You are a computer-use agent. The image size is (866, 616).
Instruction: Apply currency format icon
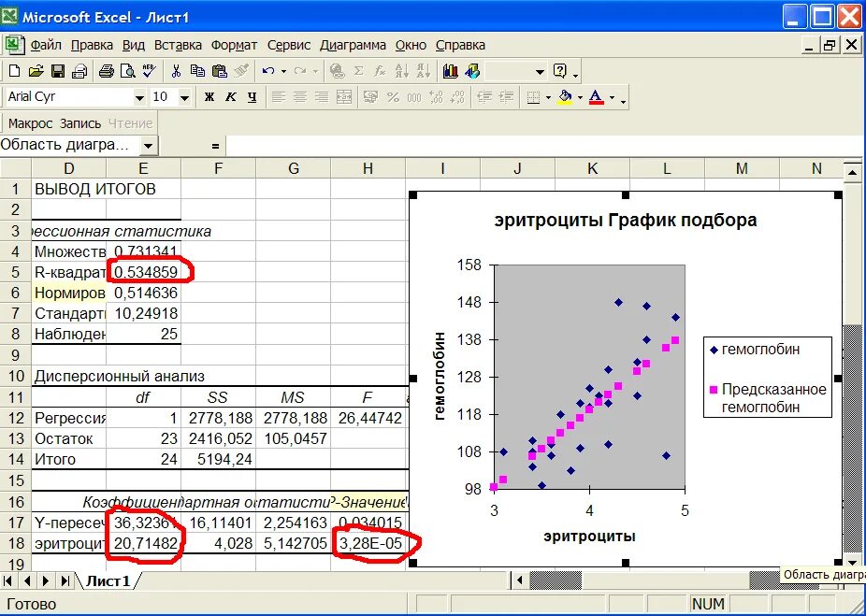[x=370, y=98]
